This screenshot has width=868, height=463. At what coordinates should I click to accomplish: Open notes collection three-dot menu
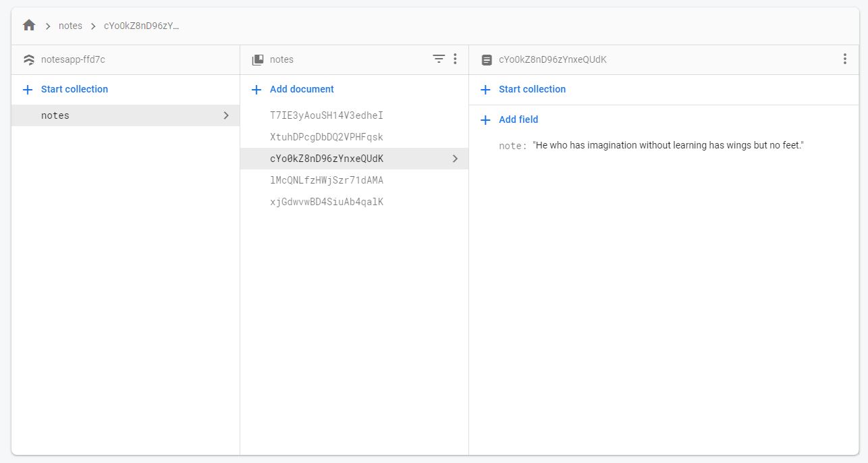(455, 59)
